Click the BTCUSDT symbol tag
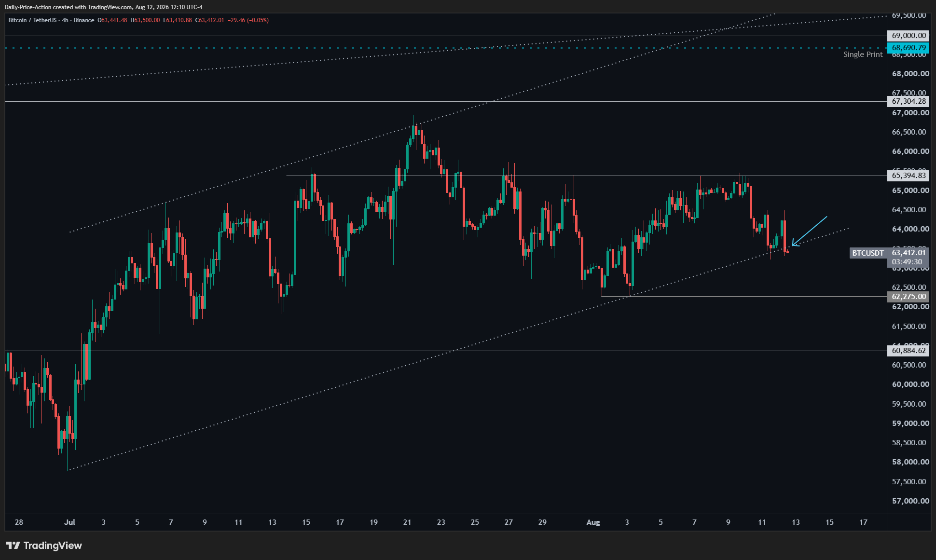The image size is (936, 560). [x=868, y=253]
